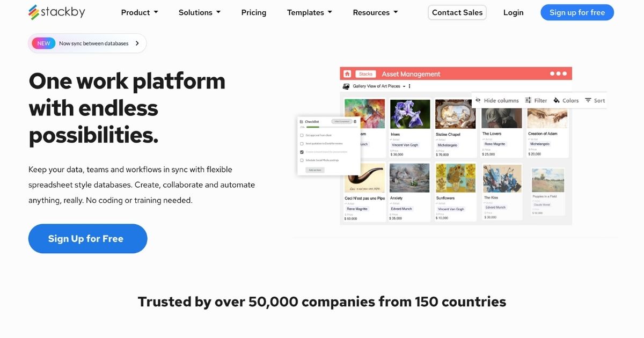Open The Lovers painting thumbnail
644x338 pixels.
(x=502, y=117)
